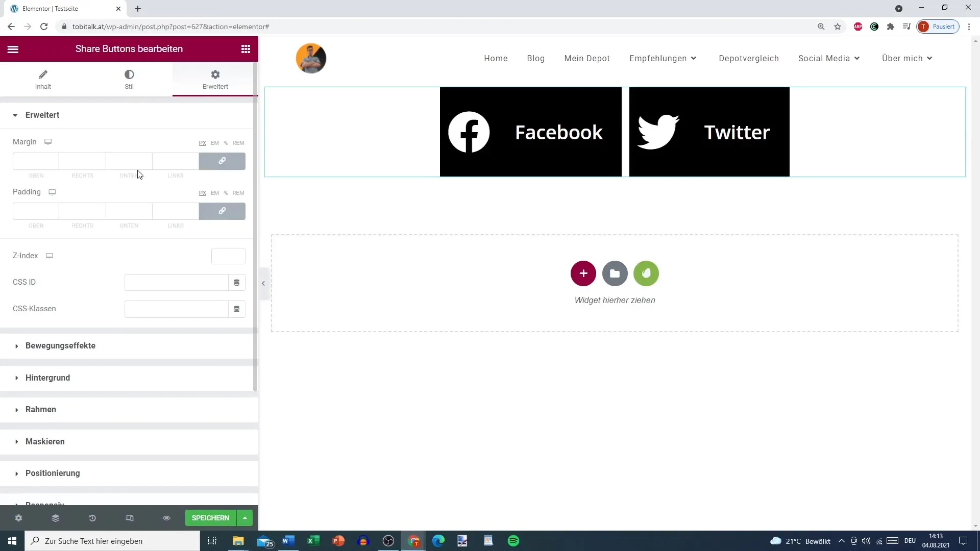Image resolution: width=980 pixels, height=551 pixels.
Task: Open Z-Index responsive device icon
Action: 50,256
